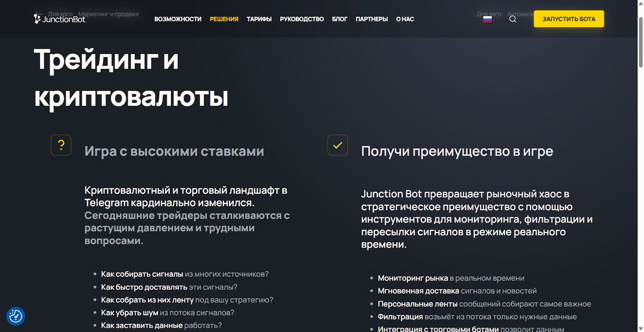Image resolution: width=644 pixels, height=332 pixels.
Task: Click the scrollbar up arrow
Action: pyautogui.click(x=641, y=3)
